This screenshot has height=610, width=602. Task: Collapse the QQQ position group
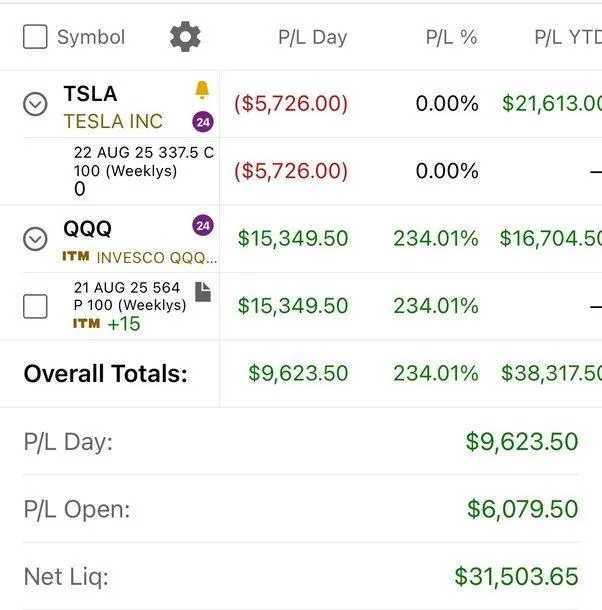point(35,239)
